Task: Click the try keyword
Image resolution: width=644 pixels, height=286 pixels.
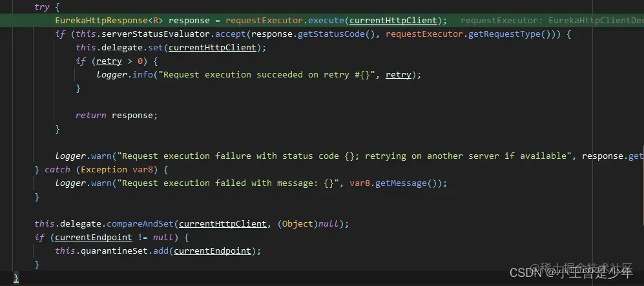Action: click(42, 7)
